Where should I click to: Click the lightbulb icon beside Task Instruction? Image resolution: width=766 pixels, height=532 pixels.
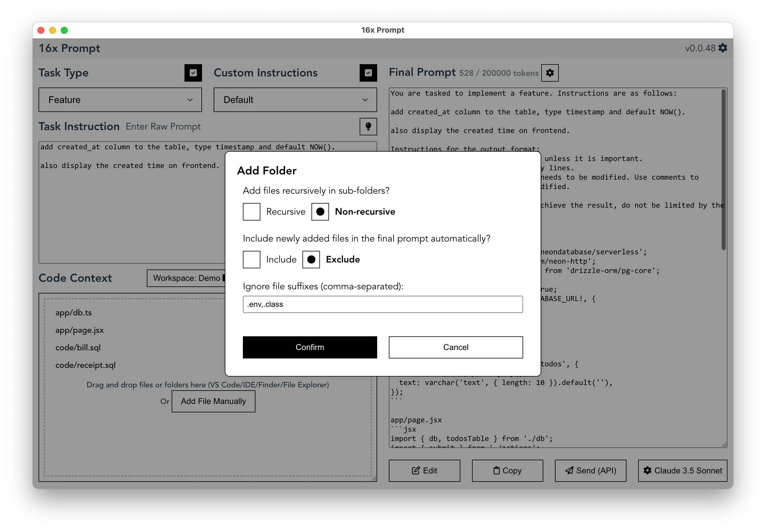368,126
